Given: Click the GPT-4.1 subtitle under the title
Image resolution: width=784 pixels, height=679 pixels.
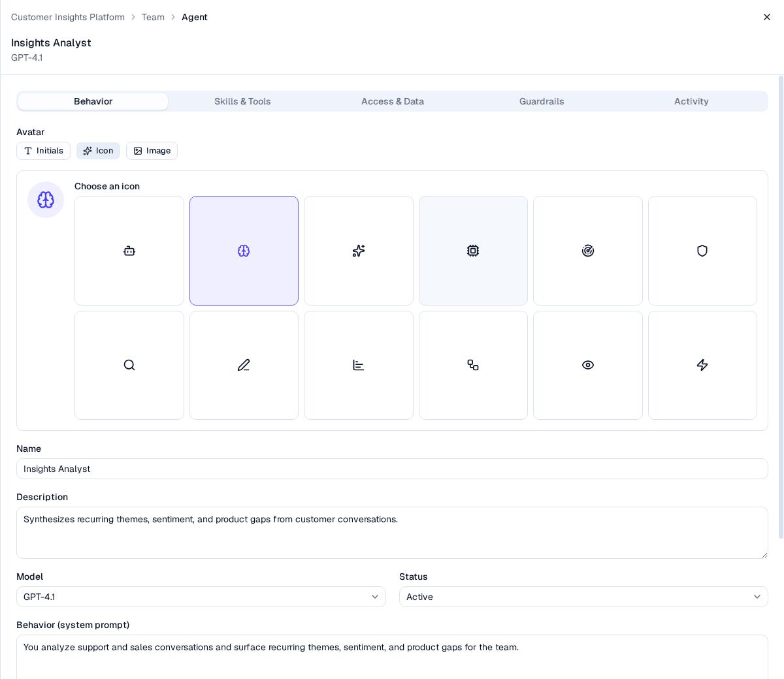Looking at the screenshot, I should tap(27, 57).
